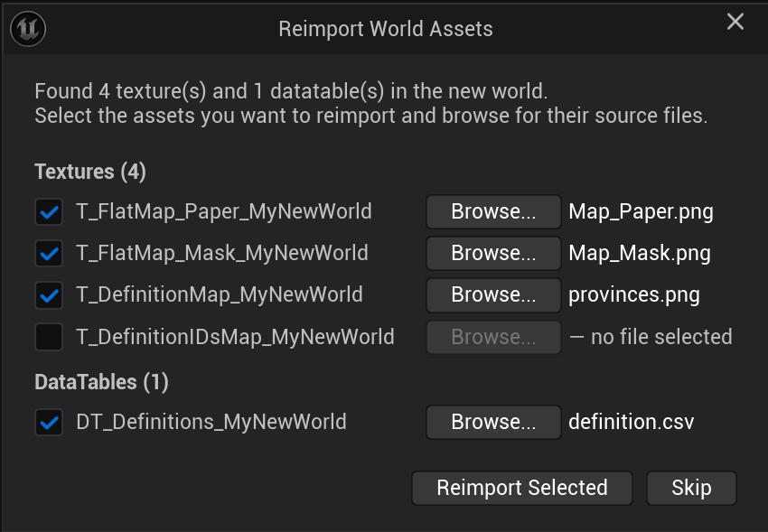
Task: Click the T_DefinitionIDsMap_MyNewWorld label
Action: pyautogui.click(x=235, y=337)
